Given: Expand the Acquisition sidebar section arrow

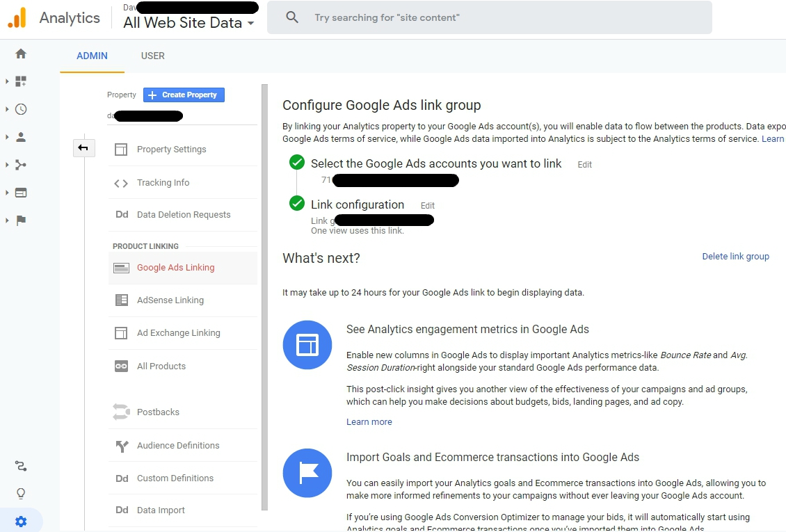Looking at the screenshot, I should coord(8,164).
